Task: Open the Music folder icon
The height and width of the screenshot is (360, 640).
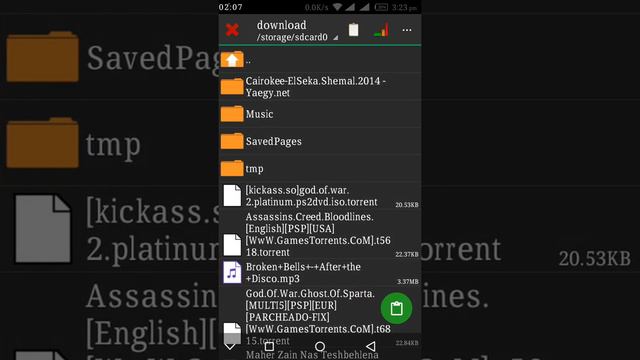Action: point(232,114)
